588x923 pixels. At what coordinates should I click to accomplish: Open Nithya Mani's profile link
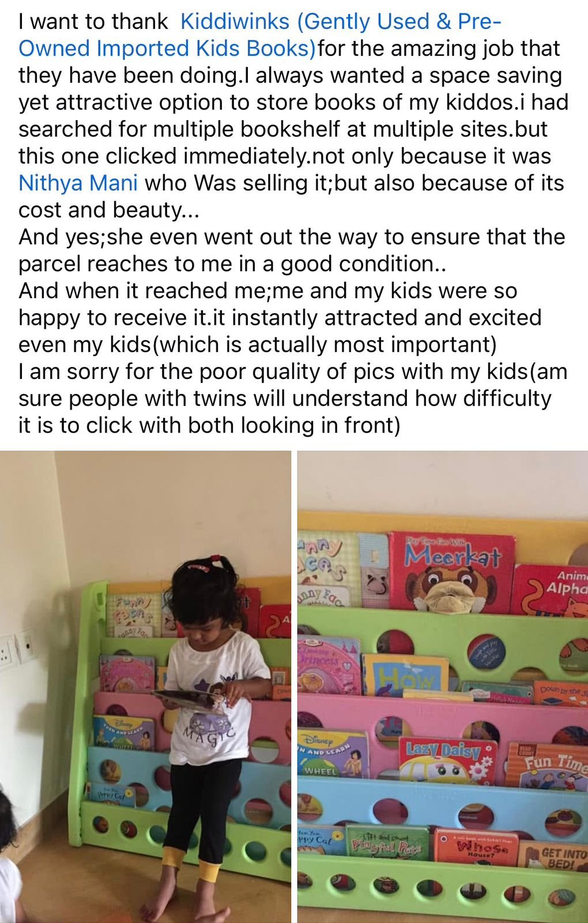[78, 183]
